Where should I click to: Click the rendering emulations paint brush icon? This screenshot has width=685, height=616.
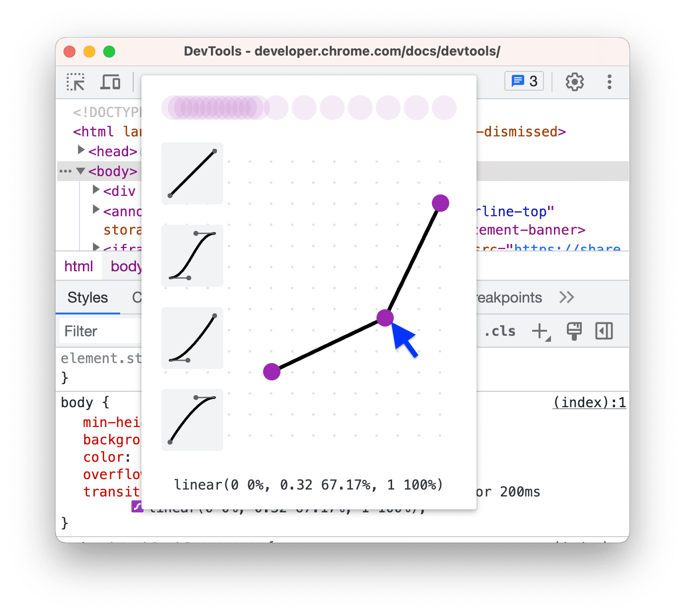pyautogui.click(x=574, y=331)
